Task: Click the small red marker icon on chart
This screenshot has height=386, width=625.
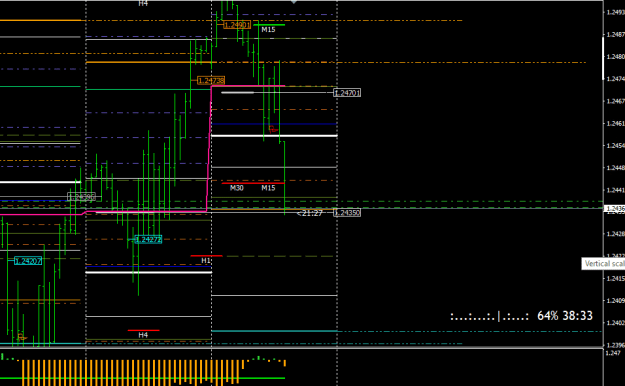Action: coord(273,129)
